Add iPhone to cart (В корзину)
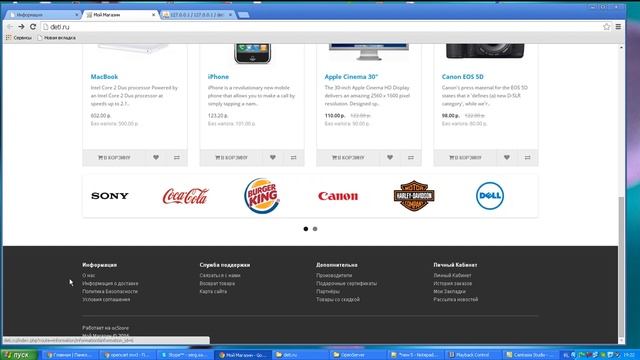This screenshot has height=360, width=640. click(x=231, y=158)
